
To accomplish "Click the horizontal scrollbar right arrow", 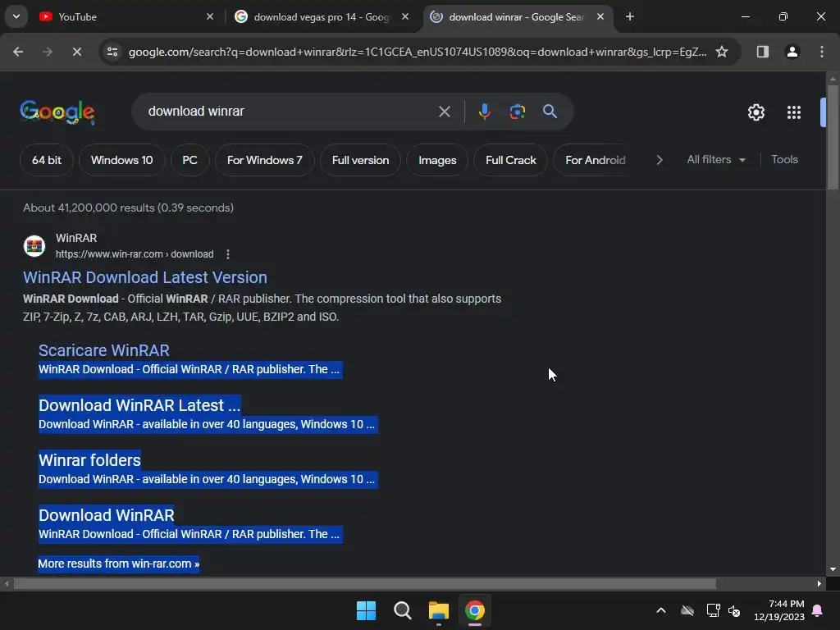I will 819,583.
